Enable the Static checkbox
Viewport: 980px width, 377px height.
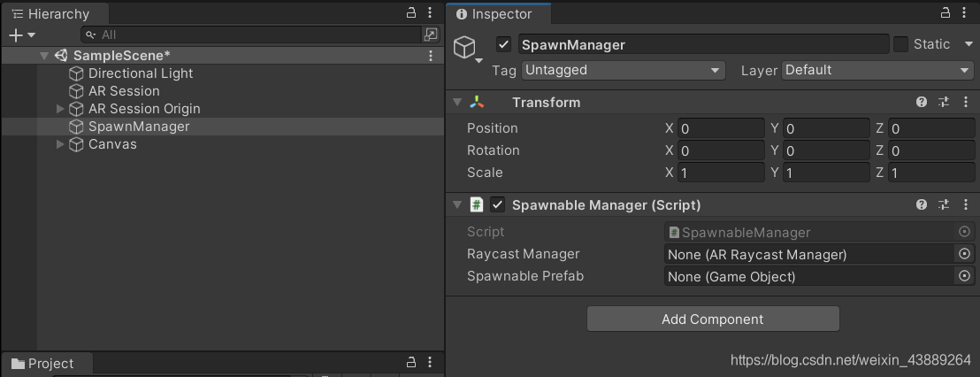point(900,44)
